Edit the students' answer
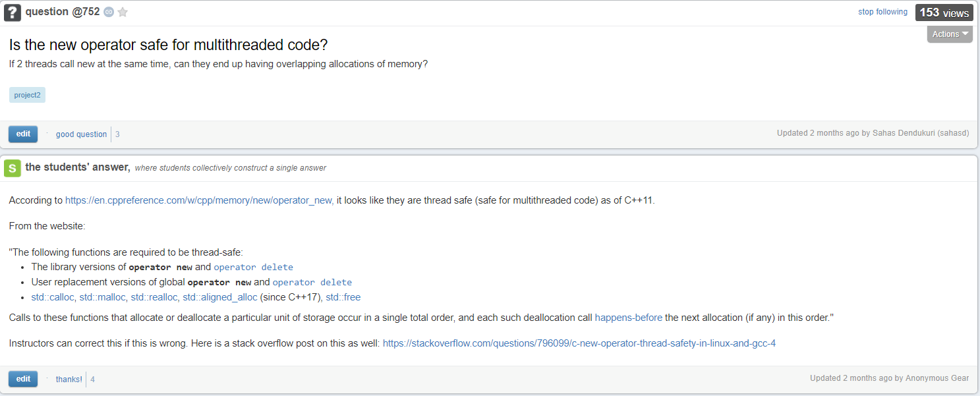The image size is (980, 396). coord(23,379)
